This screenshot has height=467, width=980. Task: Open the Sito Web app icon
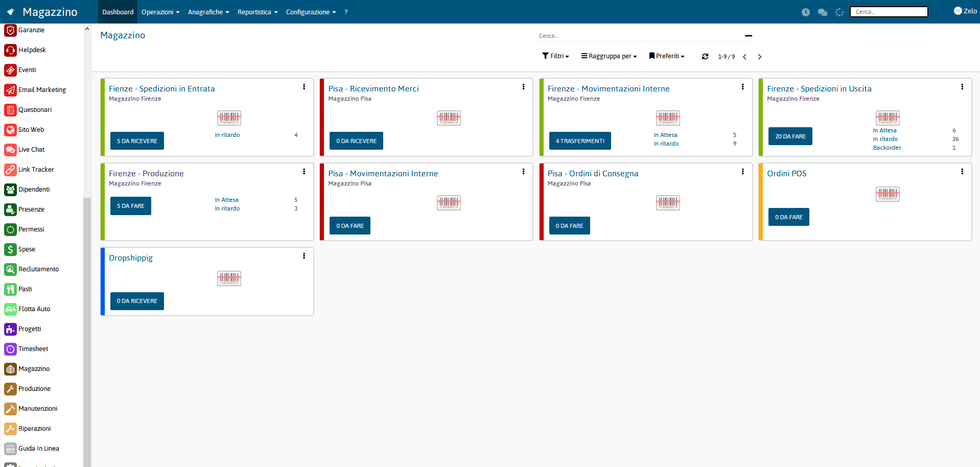coord(10,130)
